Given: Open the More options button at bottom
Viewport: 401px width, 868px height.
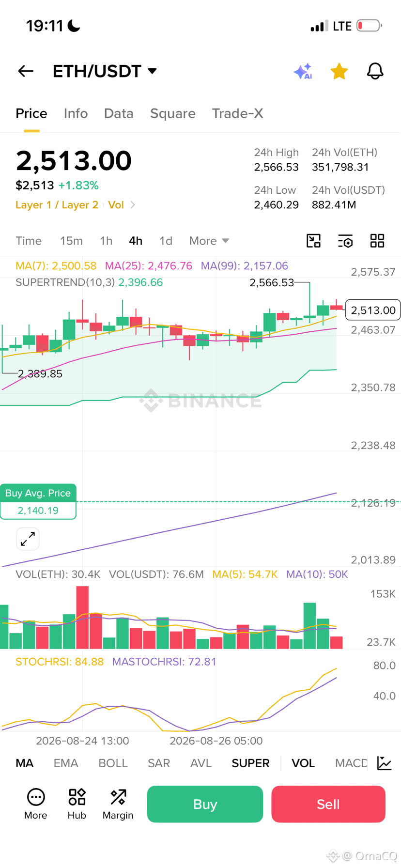Looking at the screenshot, I should tap(36, 805).
